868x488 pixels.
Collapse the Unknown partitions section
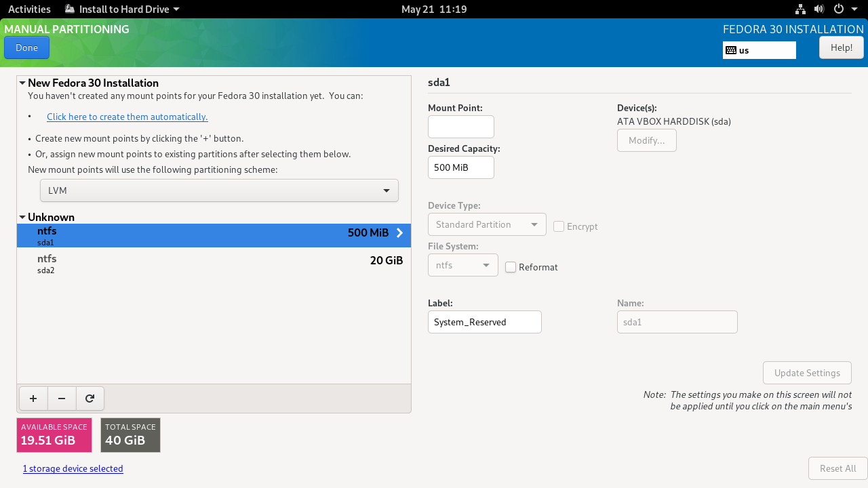click(22, 217)
